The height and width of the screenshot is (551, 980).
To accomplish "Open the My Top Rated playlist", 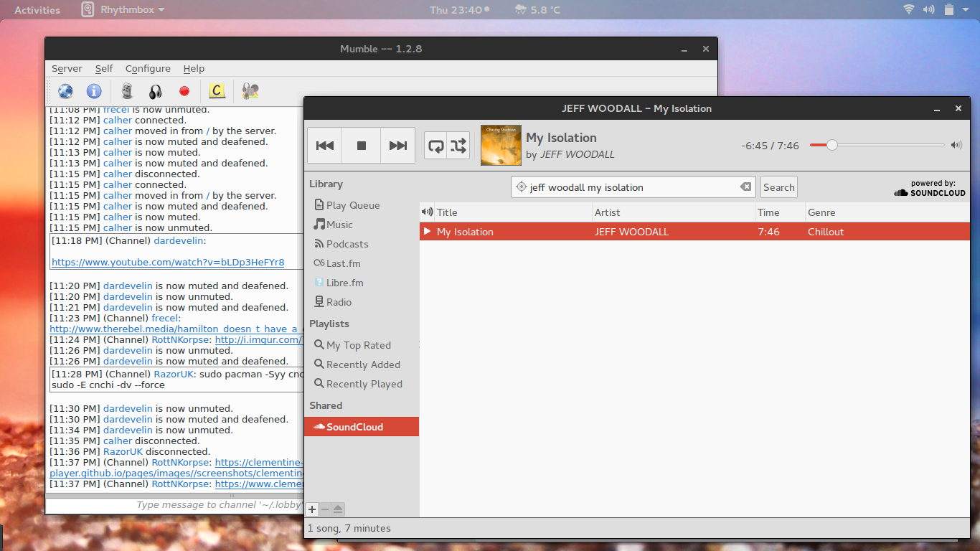I will point(352,345).
